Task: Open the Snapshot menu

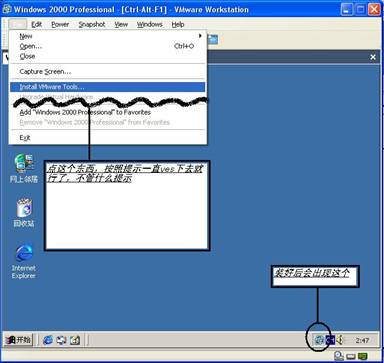Action: pos(92,24)
